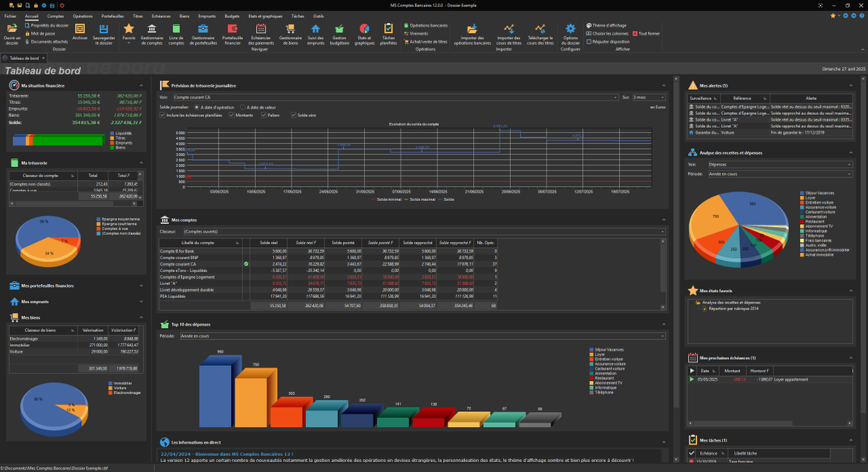The image size is (868, 472).
Task: Select the Loyer appartement échéance row
Action: (771, 379)
